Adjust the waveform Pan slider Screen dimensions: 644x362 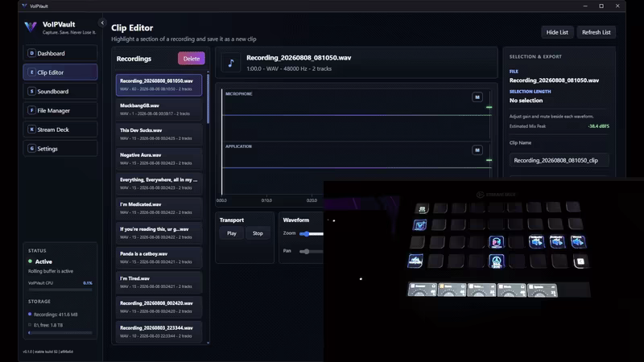coord(307,251)
